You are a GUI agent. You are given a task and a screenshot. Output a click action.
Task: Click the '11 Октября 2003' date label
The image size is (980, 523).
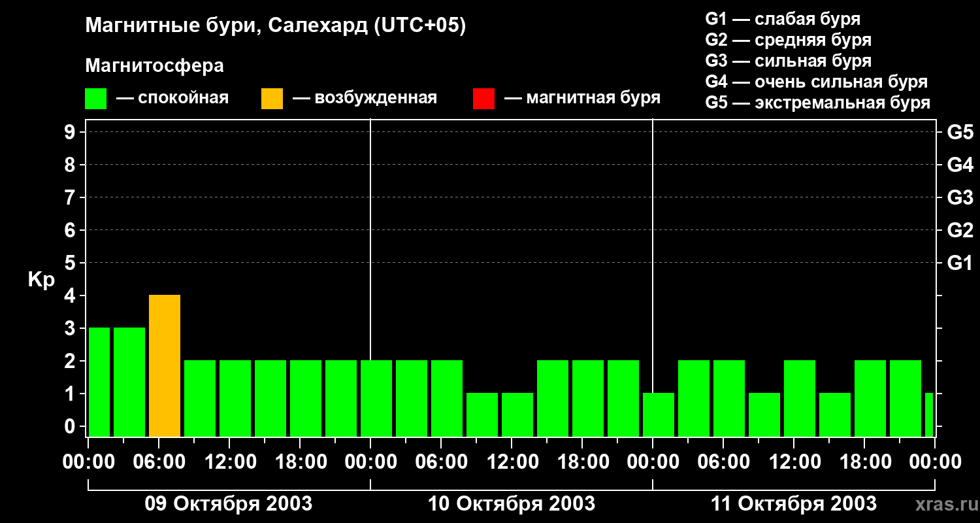tap(794, 504)
